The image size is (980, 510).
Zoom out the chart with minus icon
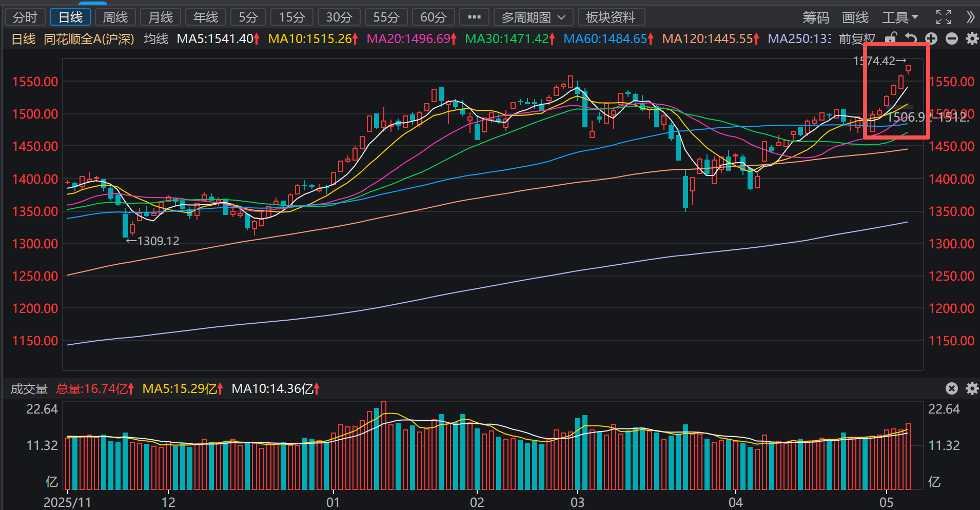point(952,38)
